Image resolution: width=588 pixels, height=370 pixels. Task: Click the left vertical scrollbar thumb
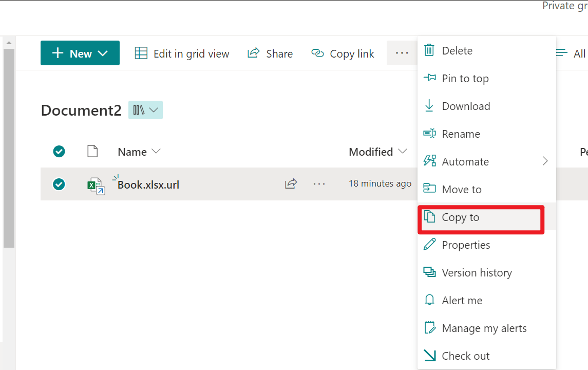(x=9, y=148)
